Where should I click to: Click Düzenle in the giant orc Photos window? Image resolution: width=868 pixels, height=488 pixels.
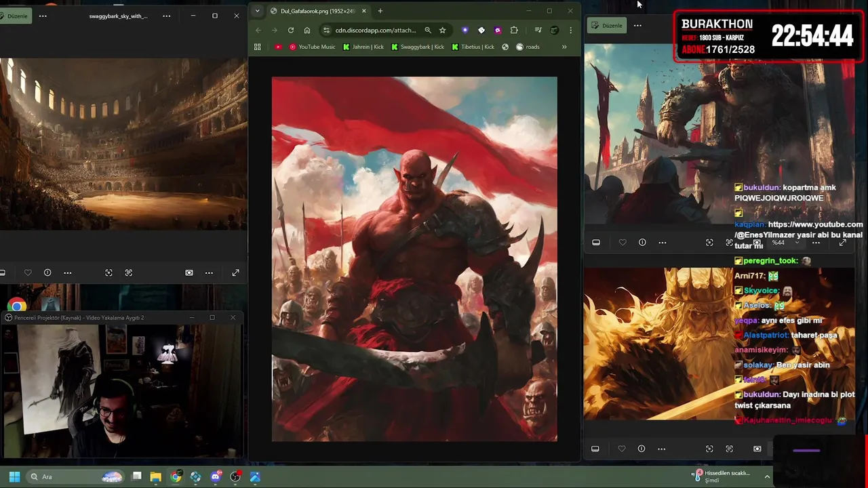[607, 26]
